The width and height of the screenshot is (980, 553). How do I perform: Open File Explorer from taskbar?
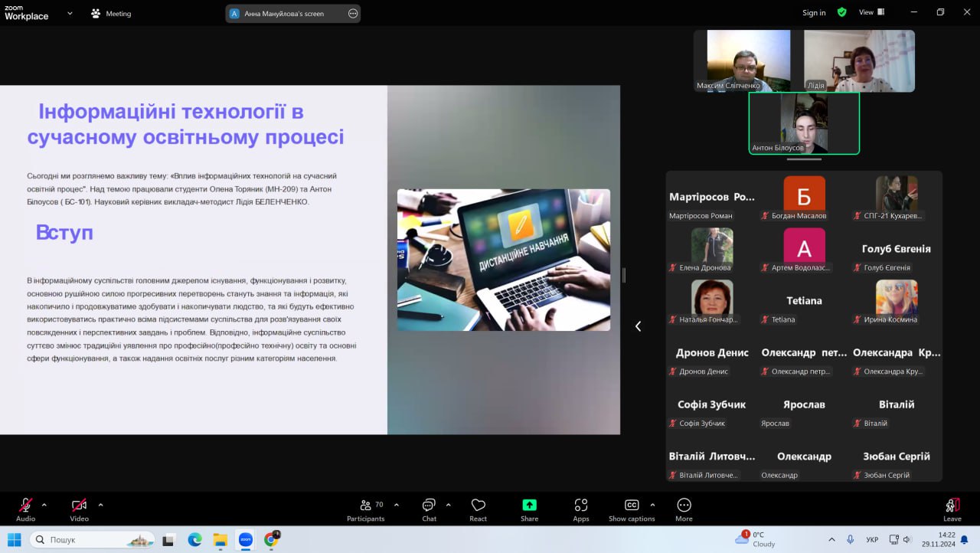click(220, 539)
